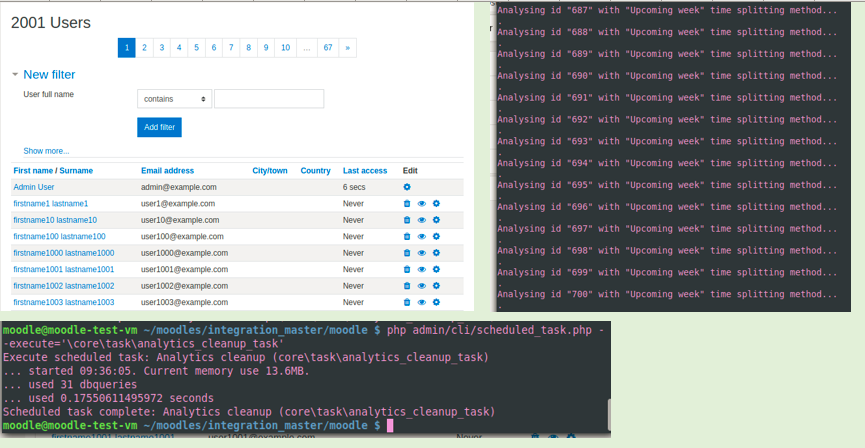Click the text admin@example.com

(179, 187)
